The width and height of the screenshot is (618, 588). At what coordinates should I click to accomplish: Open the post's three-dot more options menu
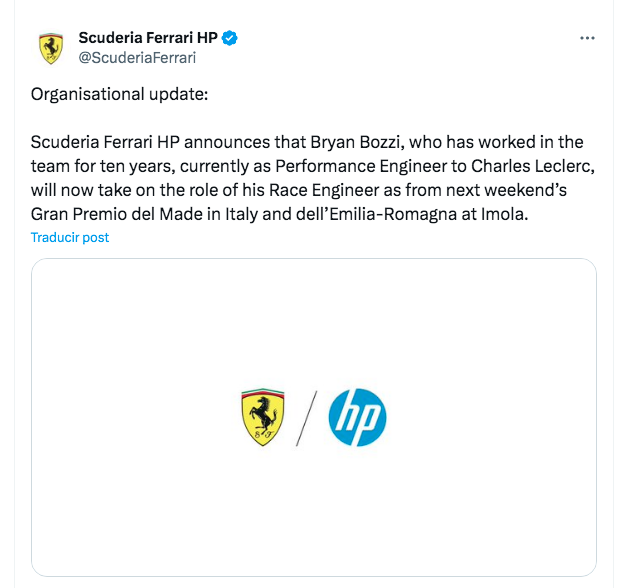point(588,39)
